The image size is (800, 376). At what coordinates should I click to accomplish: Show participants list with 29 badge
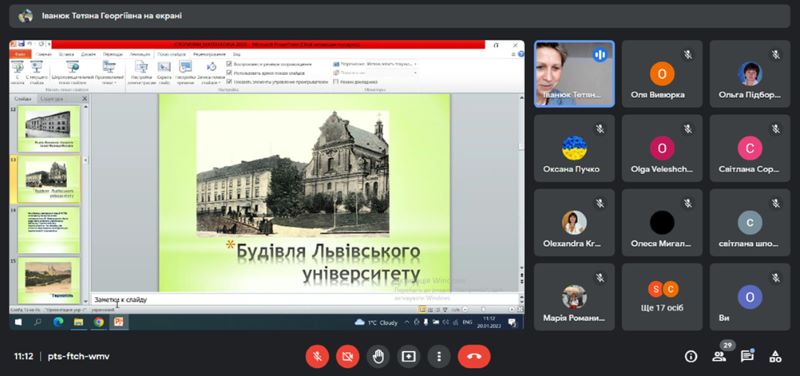[719, 356]
